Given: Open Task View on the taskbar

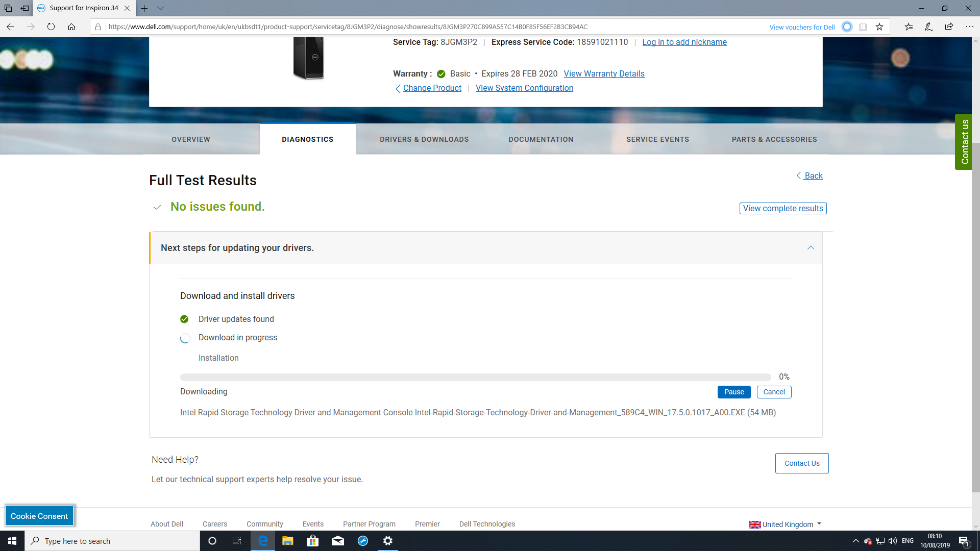Looking at the screenshot, I should pyautogui.click(x=236, y=541).
